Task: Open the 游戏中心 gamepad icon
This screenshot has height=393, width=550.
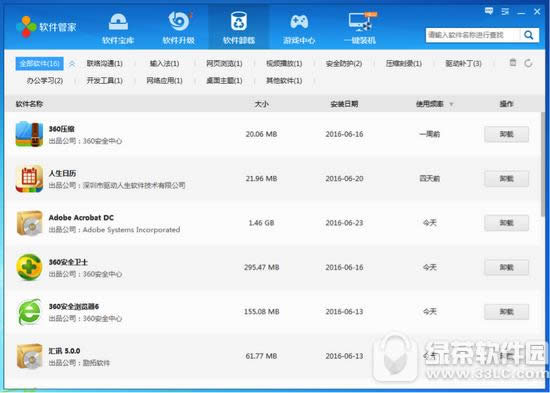Action: pyautogui.click(x=299, y=22)
